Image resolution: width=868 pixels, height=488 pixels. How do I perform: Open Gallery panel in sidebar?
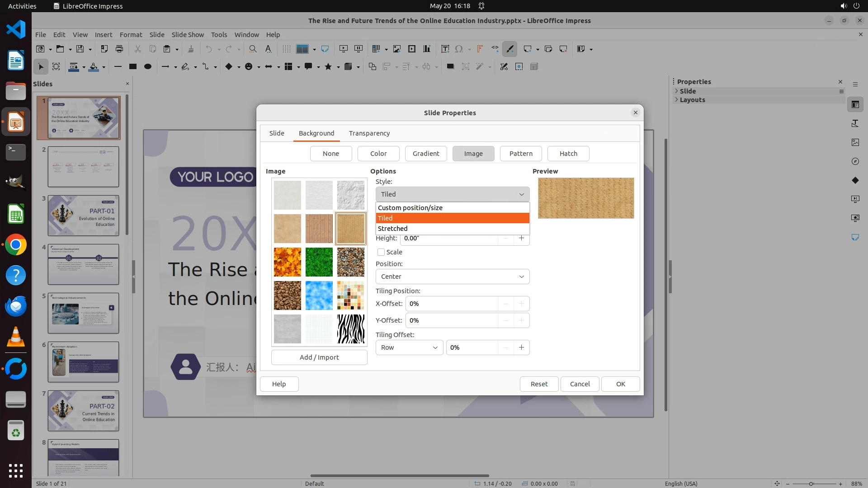pyautogui.click(x=855, y=142)
